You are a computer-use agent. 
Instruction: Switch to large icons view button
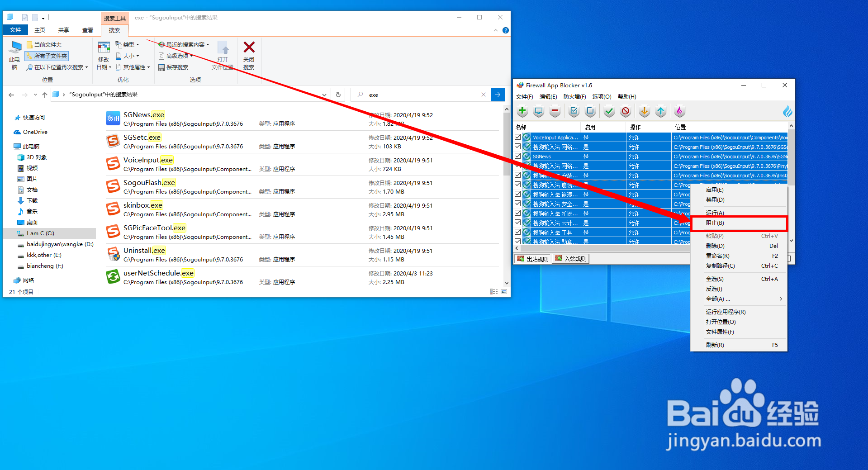(x=504, y=292)
